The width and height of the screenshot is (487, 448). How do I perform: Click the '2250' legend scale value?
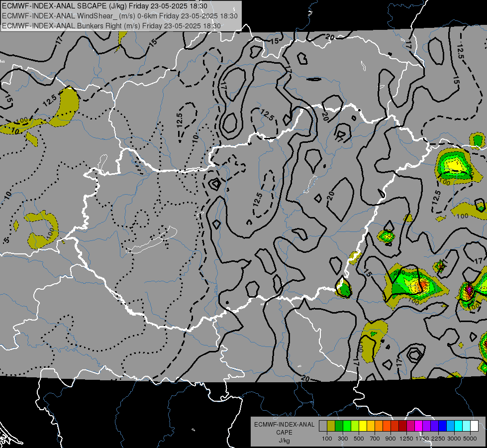click(x=438, y=439)
